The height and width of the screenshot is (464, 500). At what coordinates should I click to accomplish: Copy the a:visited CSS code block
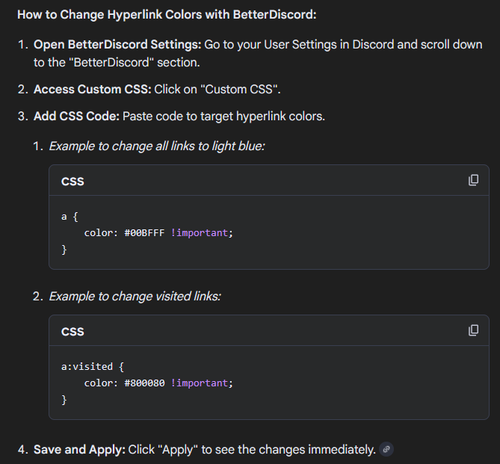click(473, 330)
